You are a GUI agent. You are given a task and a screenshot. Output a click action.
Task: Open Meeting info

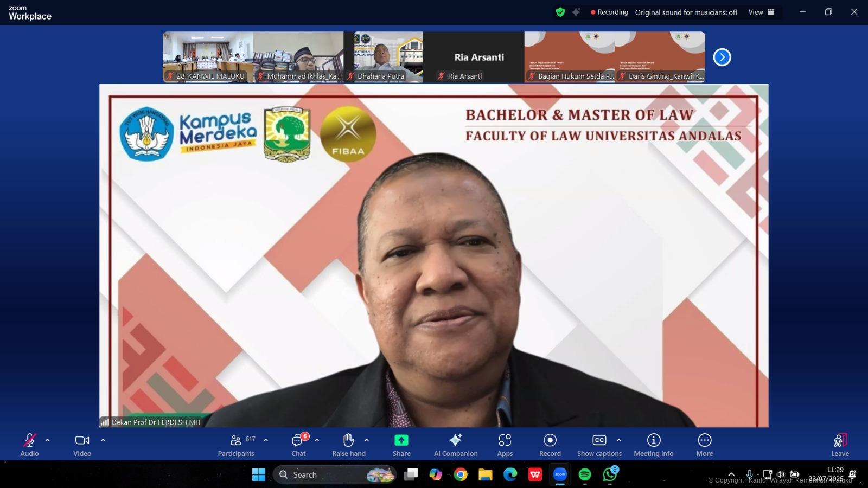click(653, 445)
